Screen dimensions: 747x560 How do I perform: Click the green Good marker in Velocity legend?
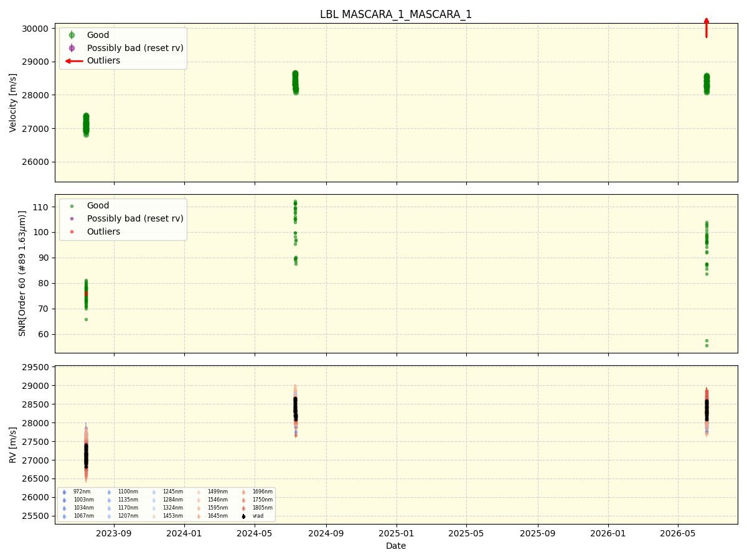[72, 35]
